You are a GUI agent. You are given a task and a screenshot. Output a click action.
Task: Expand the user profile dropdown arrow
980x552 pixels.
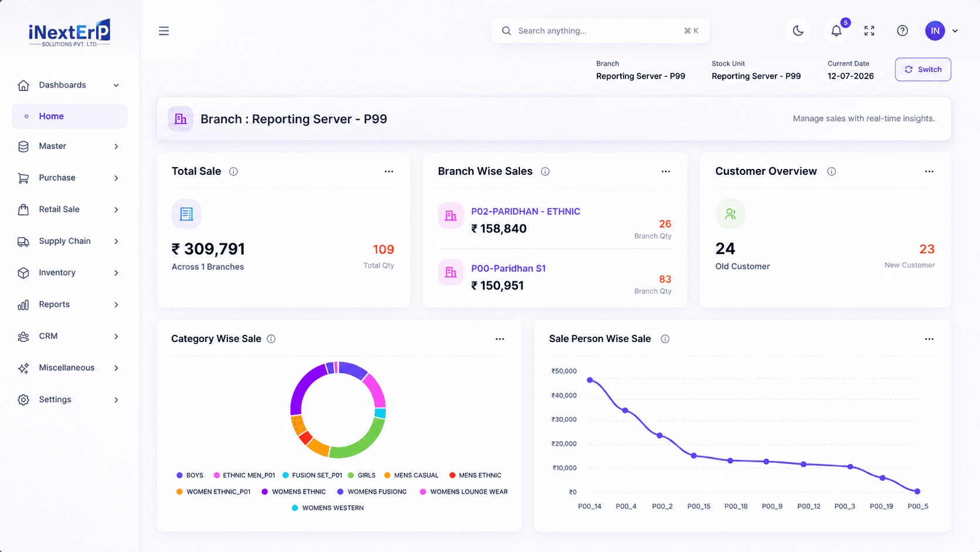955,31
